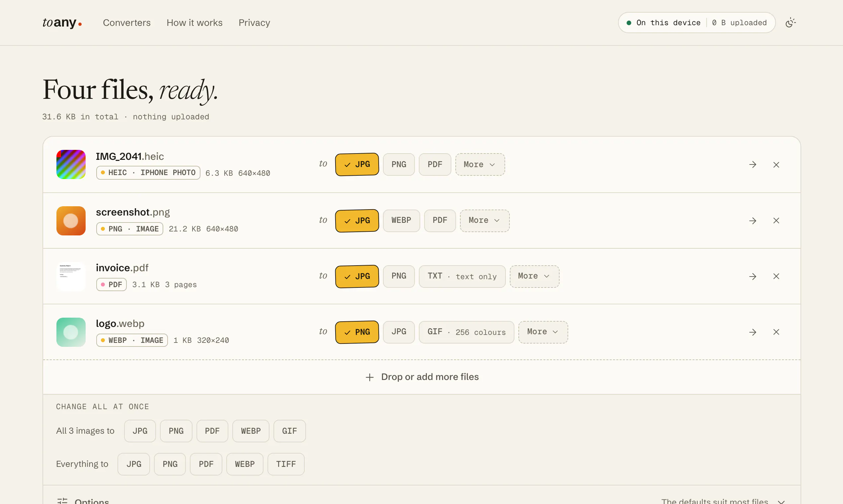Convert logo.webp using its arrow icon
The image size is (843, 504).
(753, 332)
